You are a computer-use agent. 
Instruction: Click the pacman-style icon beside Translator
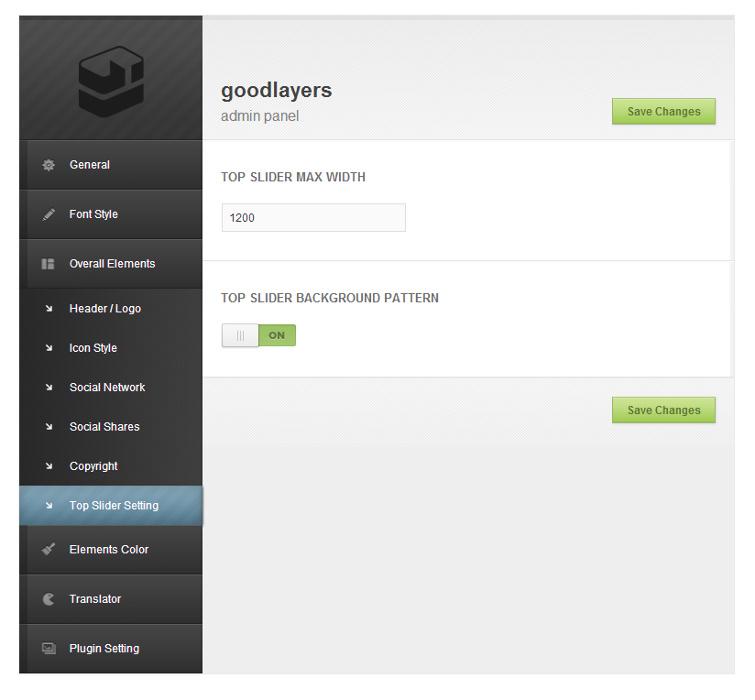tap(49, 599)
